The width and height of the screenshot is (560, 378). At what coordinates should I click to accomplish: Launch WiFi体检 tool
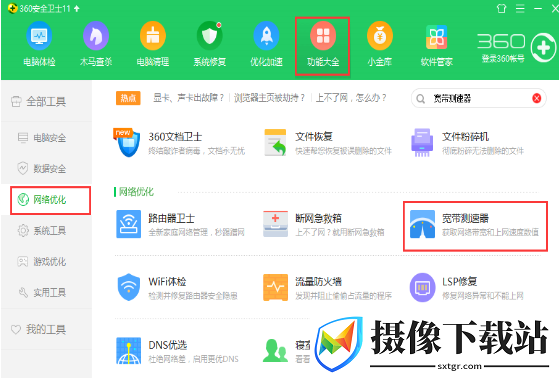[x=177, y=288]
